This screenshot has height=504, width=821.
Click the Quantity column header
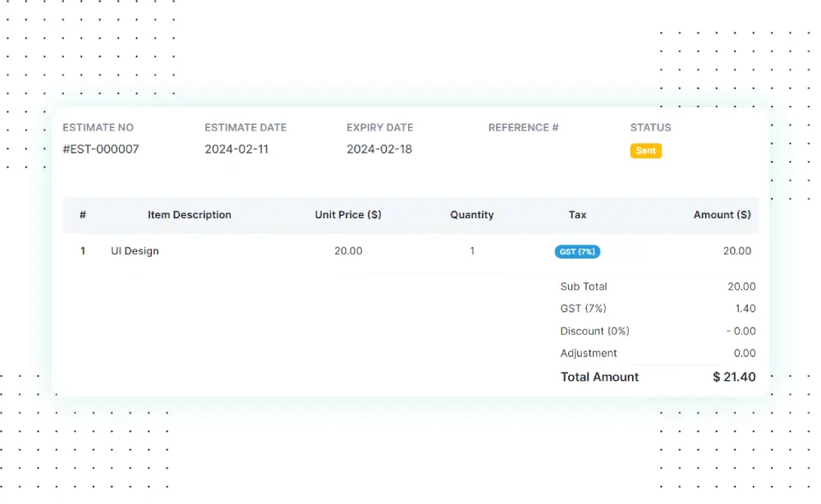click(472, 215)
